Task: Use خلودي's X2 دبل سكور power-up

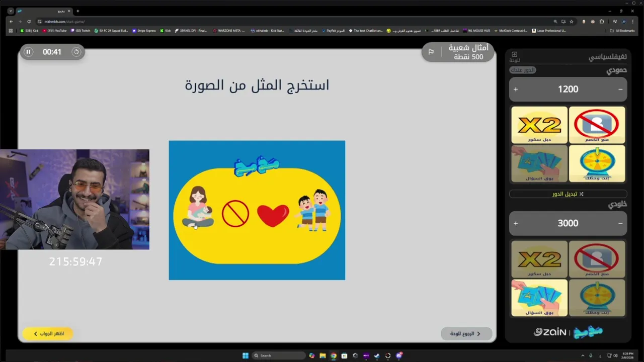Action: (x=539, y=259)
